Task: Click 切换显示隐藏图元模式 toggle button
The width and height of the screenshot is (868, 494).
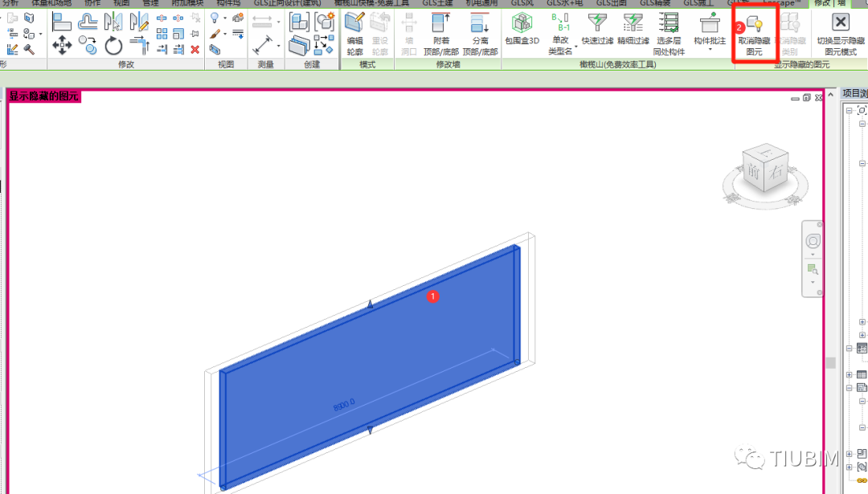Action: click(x=841, y=35)
